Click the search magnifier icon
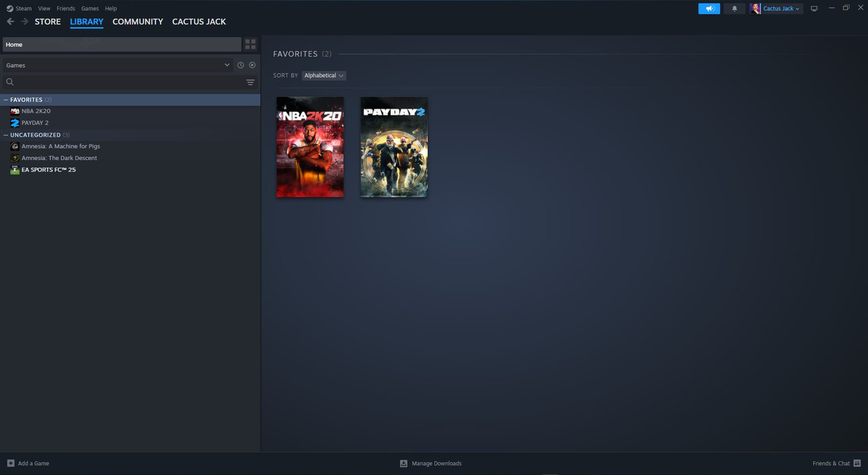 [x=9, y=82]
